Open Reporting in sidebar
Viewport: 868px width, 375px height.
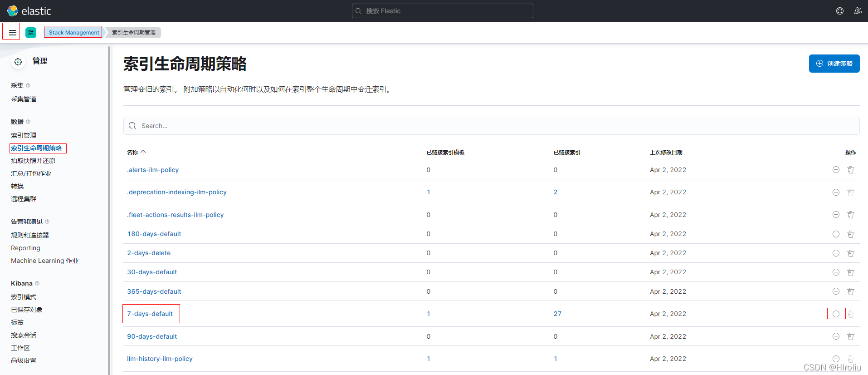[x=25, y=248]
